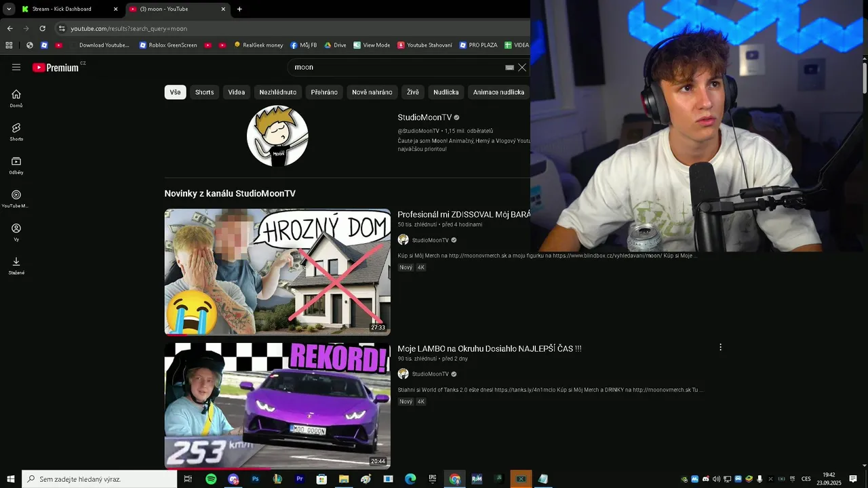Click the moon search input field
This screenshot has height=488, width=868.
397,67
